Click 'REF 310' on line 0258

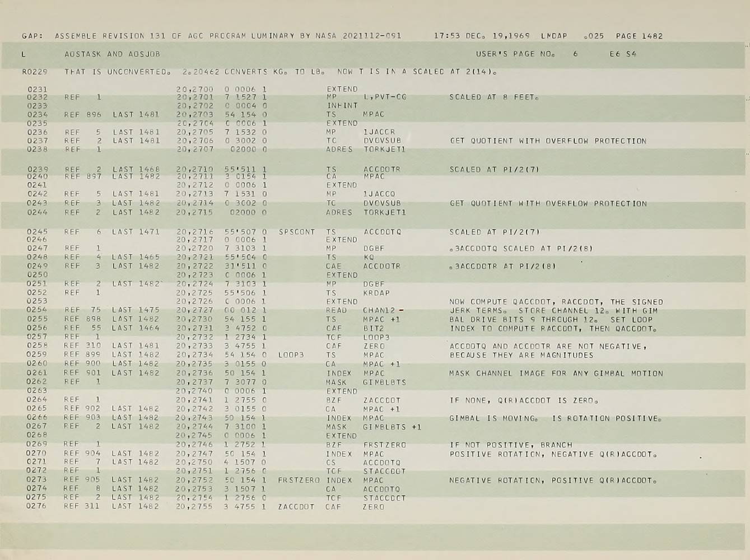tap(82, 346)
